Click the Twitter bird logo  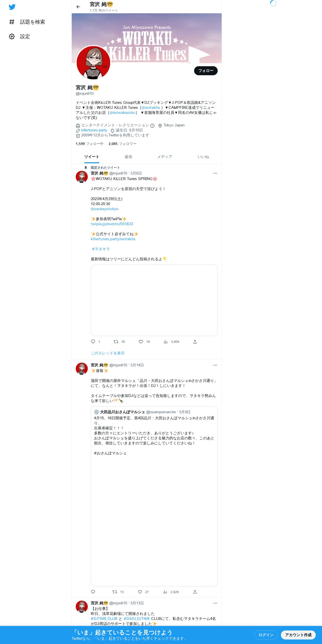tap(12, 7)
